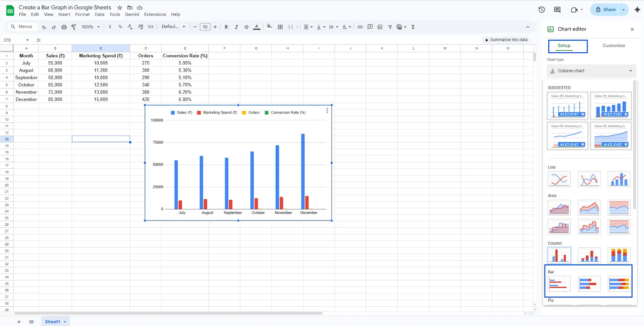Viewport: 644px width, 326px height.
Task: Create a filter with the funnel icon
Action: click(390, 27)
